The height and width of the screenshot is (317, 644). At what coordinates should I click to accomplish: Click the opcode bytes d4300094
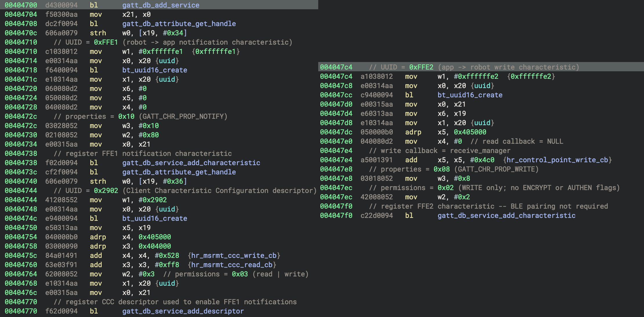[61, 5]
